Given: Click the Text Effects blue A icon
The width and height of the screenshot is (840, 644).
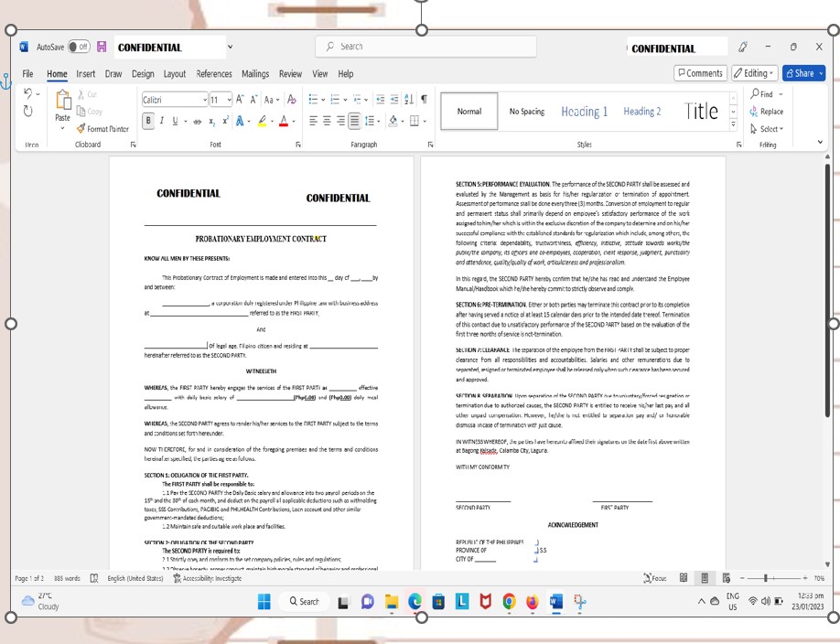Looking at the screenshot, I should pyautogui.click(x=240, y=121).
